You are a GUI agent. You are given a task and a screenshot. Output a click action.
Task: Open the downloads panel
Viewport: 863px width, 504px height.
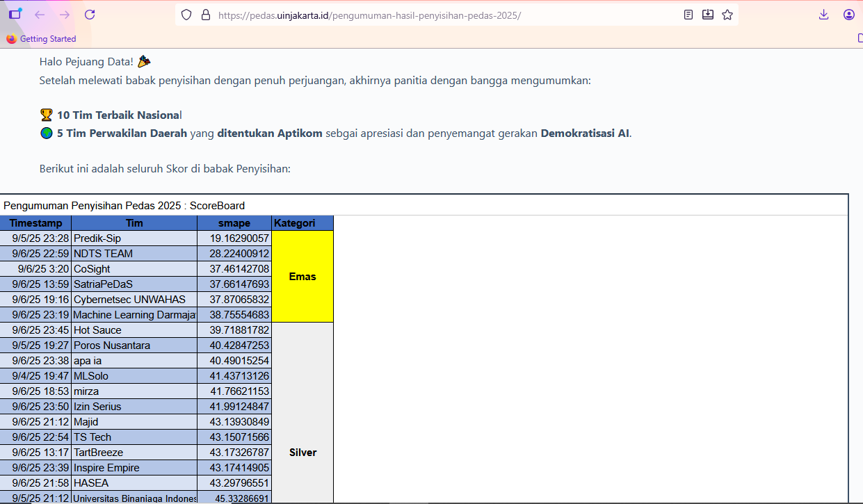(x=823, y=15)
